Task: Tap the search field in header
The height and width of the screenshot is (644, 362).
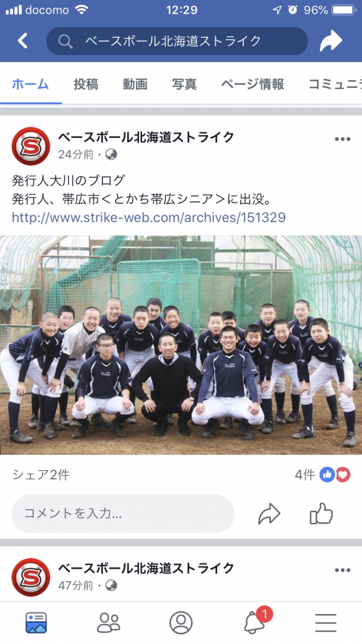Action: [x=177, y=41]
